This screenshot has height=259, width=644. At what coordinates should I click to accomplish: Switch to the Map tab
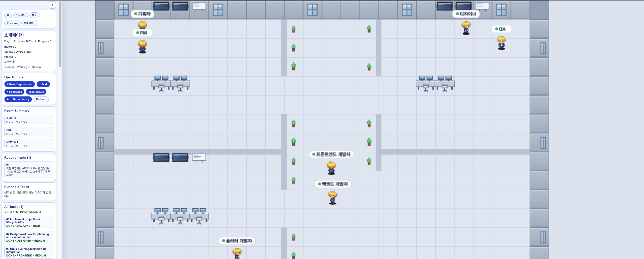34,15
